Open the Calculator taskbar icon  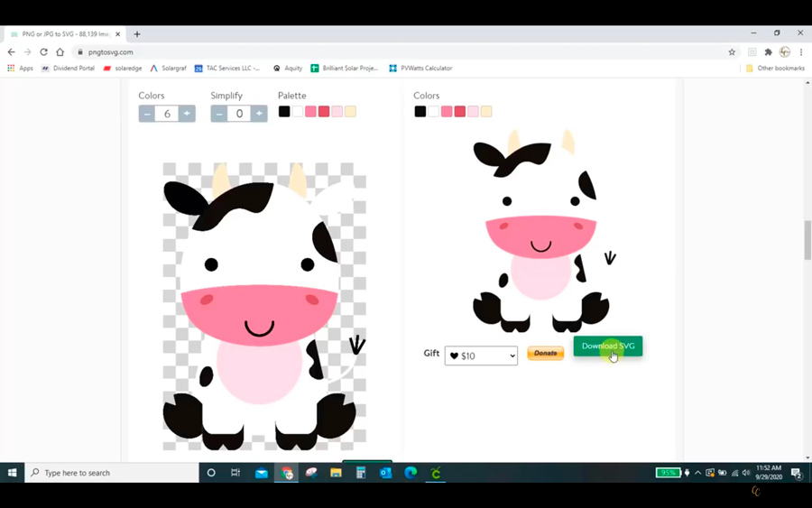tap(361, 472)
